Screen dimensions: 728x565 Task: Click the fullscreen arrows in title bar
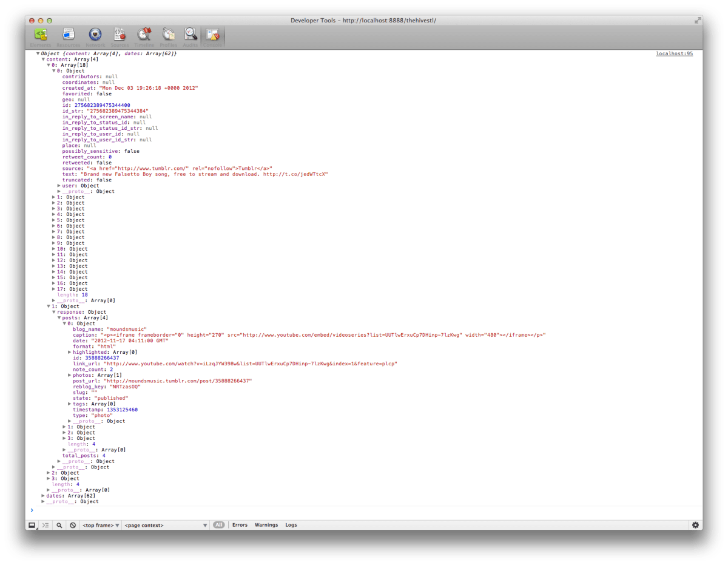(698, 20)
